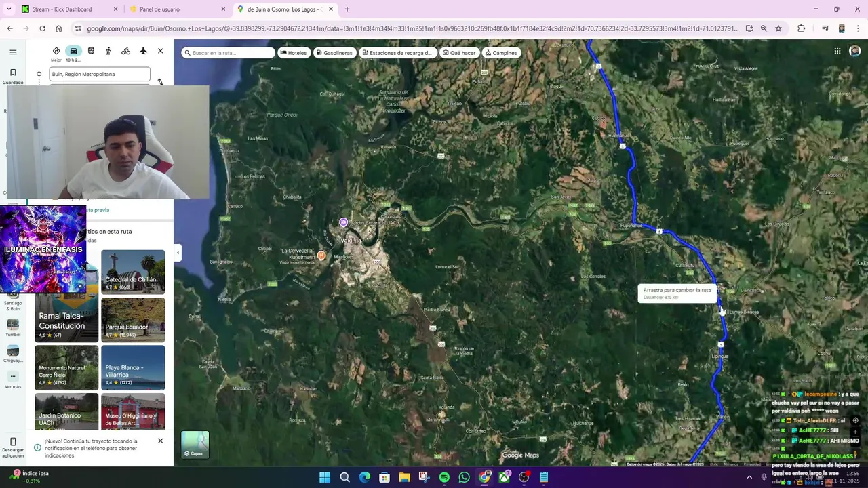Edit the origin field Buin, Región Metropolitana

pyautogui.click(x=100, y=74)
